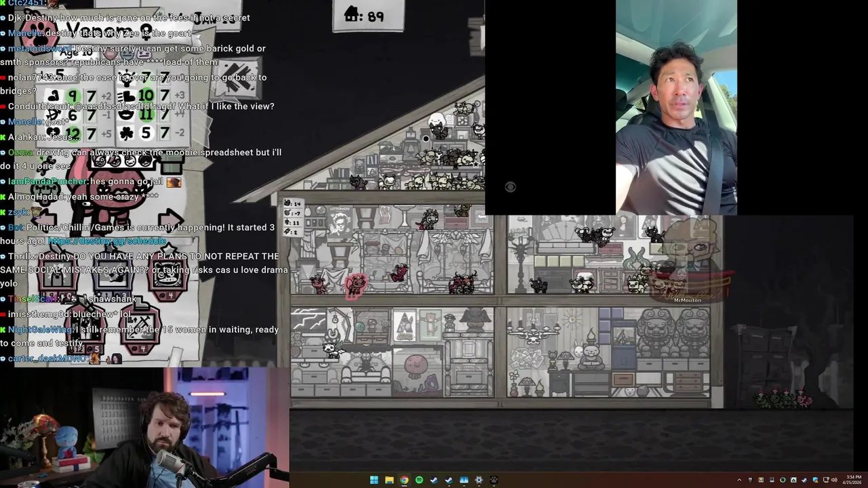Click the clover luck stat value 5
The image size is (868, 488).
pos(146,132)
